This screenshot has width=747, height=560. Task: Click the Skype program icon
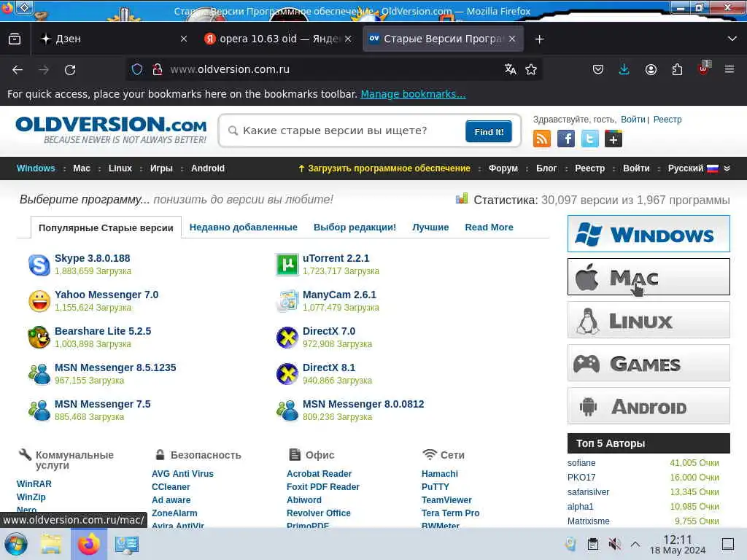pyautogui.click(x=39, y=265)
